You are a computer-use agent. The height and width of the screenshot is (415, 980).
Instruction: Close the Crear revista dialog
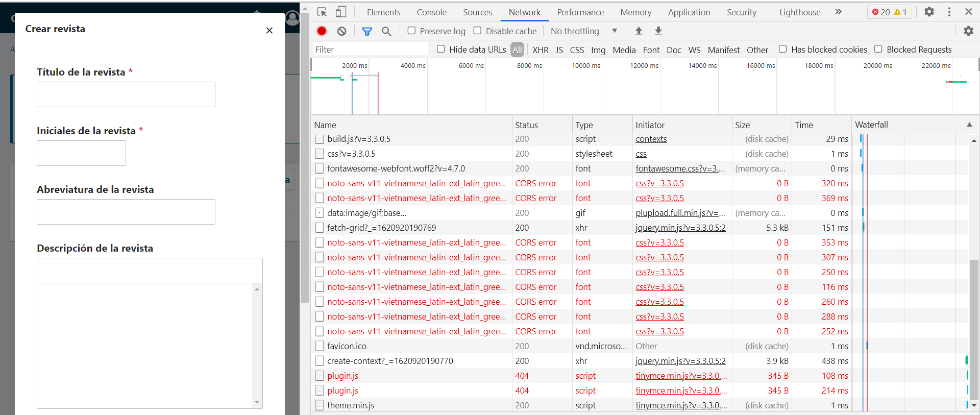[269, 31]
